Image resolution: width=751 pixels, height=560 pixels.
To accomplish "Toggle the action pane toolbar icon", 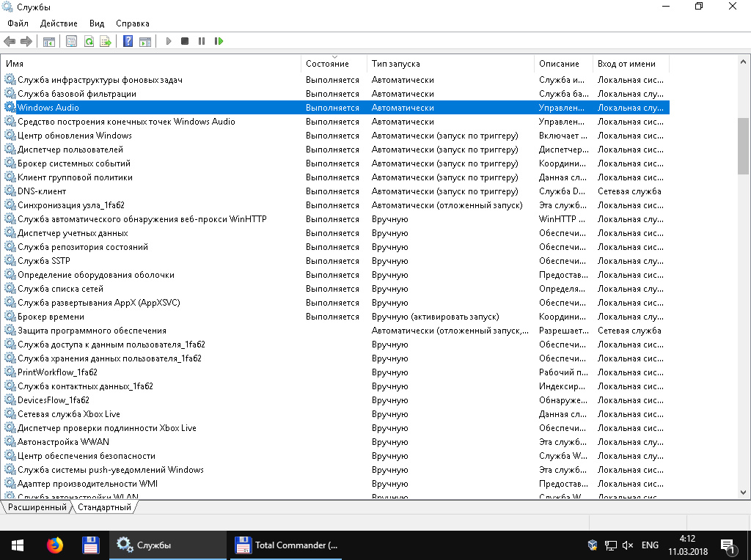I will (145, 41).
